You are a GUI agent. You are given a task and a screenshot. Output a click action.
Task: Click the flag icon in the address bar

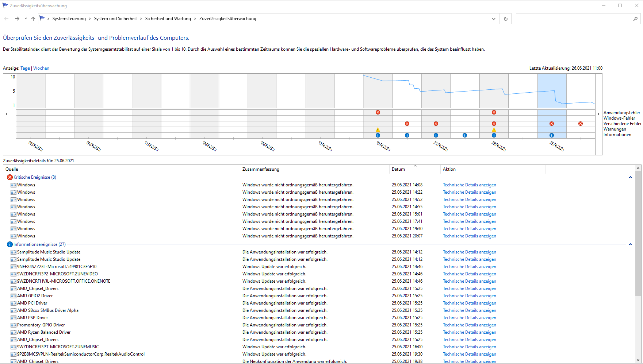[x=42, y=18]
